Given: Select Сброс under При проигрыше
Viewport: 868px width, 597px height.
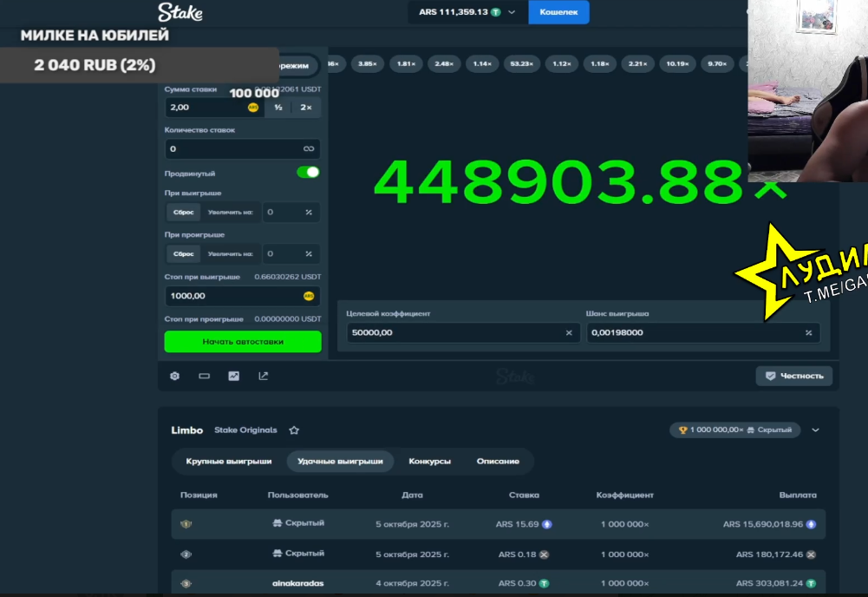Looking at the screenshot, I should coord(183,253).
